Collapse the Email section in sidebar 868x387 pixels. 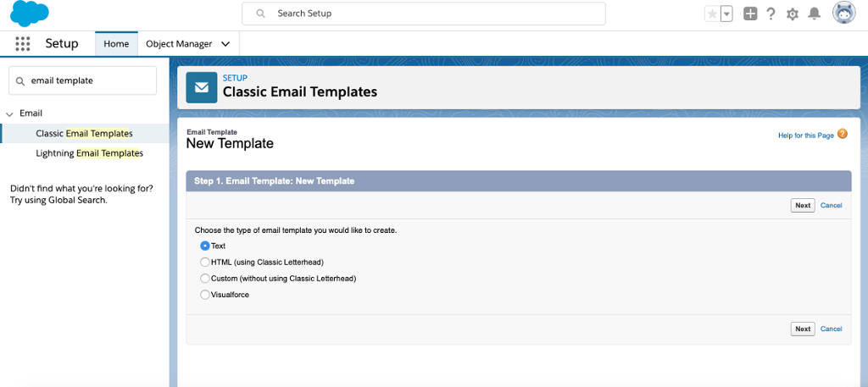(x=9, y=113)
